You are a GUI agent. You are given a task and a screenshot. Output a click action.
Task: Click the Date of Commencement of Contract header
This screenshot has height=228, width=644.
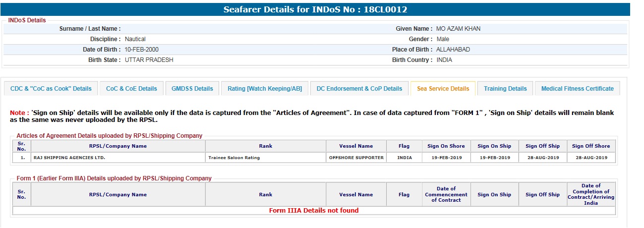446,194
